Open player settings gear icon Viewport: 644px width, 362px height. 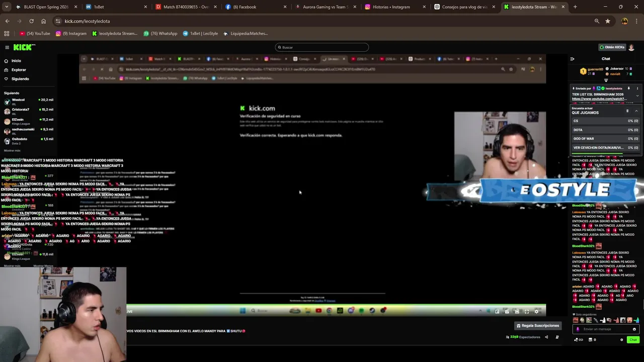coord(536,311)
